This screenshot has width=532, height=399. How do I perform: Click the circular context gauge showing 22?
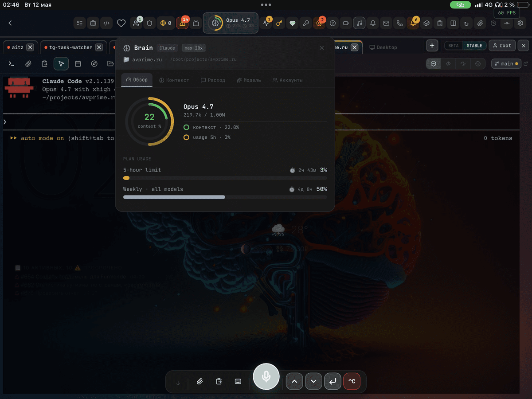coord(149,121)
